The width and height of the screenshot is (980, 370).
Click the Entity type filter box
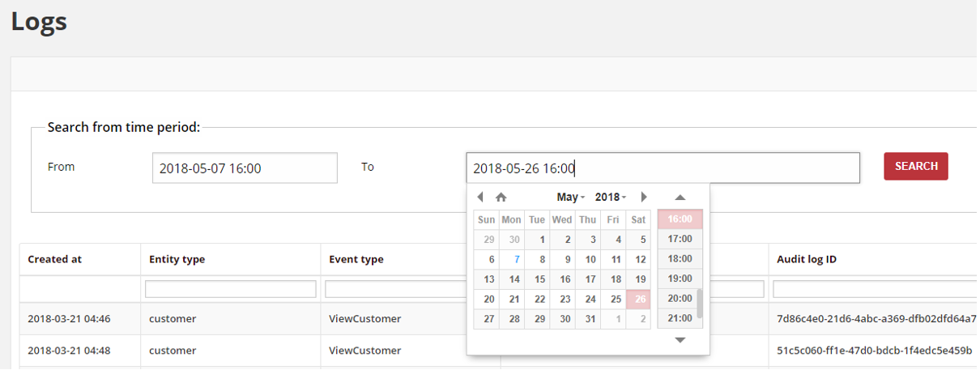coord(231,289)
